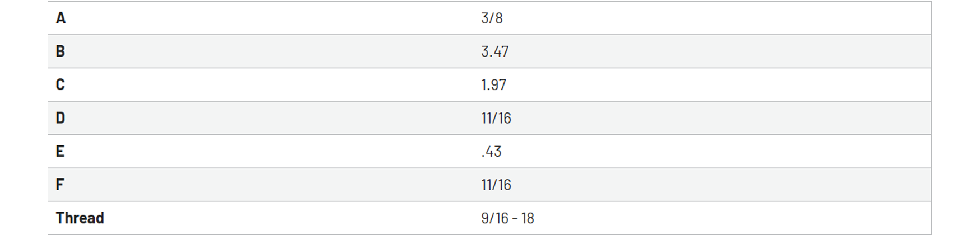Click the row label E

coord(60,151)
